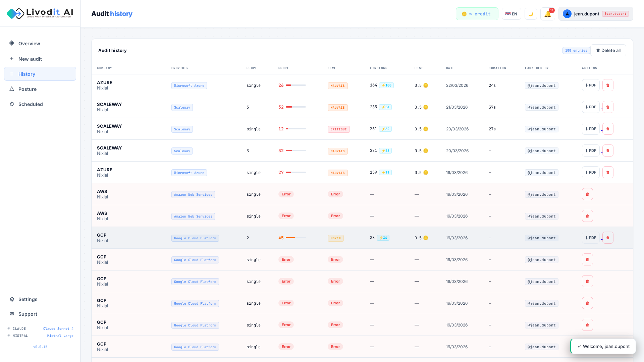Open the Posture section in the sidebar
644x362 pixels.
(x=28, y=89)
